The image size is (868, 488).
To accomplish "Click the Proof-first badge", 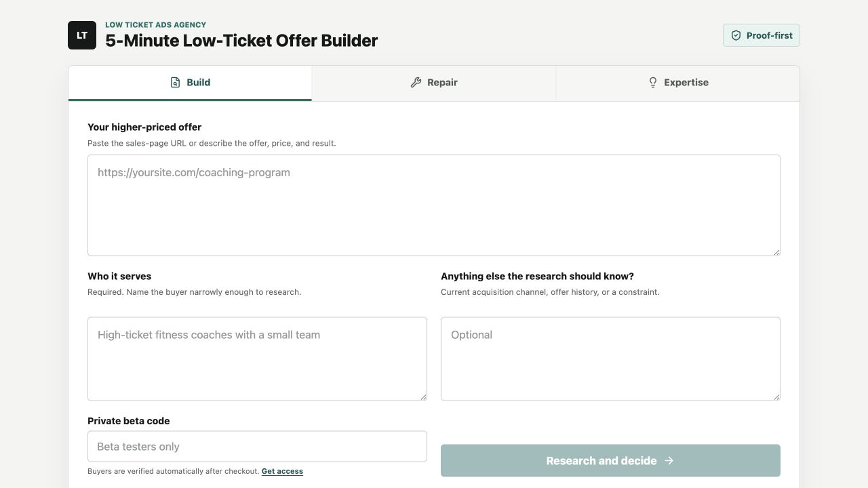I will tap(762, 35).
